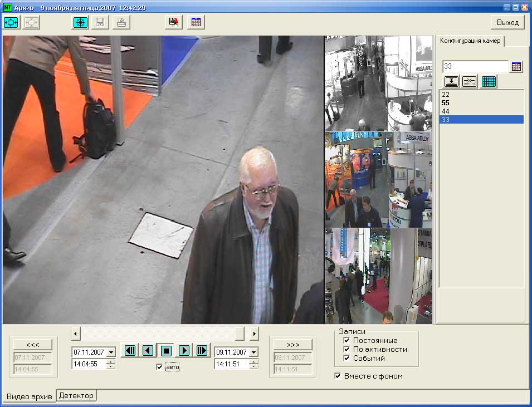The image size is (532, 407).
Task: Click the cyan fullscreen expand toolbar icon
Action: (11, 22)
